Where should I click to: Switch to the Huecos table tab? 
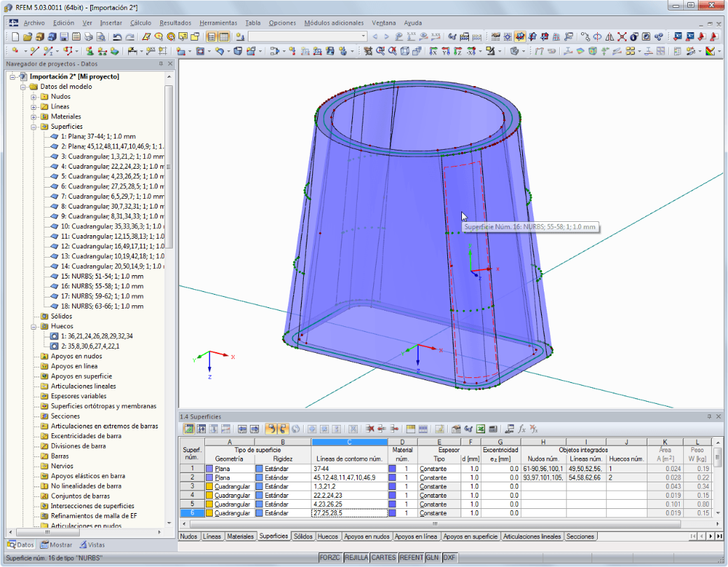point(328,536)
